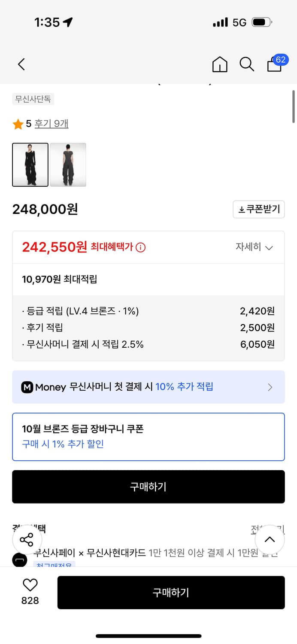Screen dimensions: 297x644
Task: Open Money 10% 추가 적립 banner arrow
Action: click(270, 387)
